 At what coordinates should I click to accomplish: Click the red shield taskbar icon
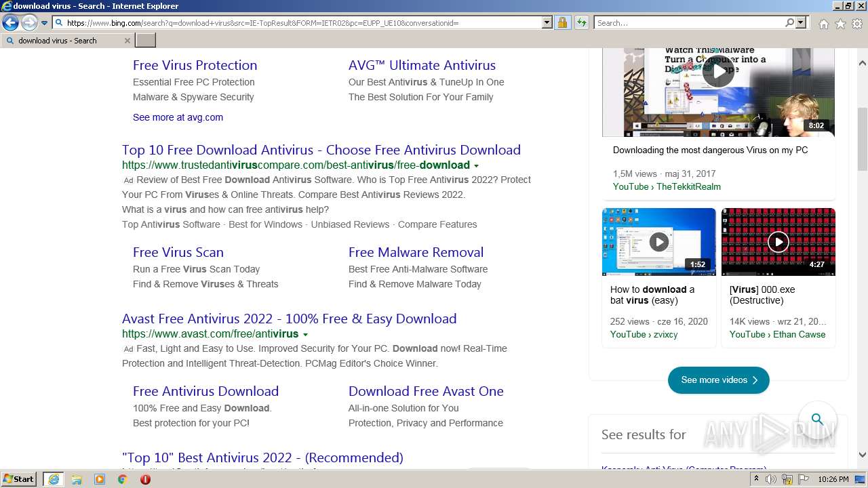coord(145,479)
